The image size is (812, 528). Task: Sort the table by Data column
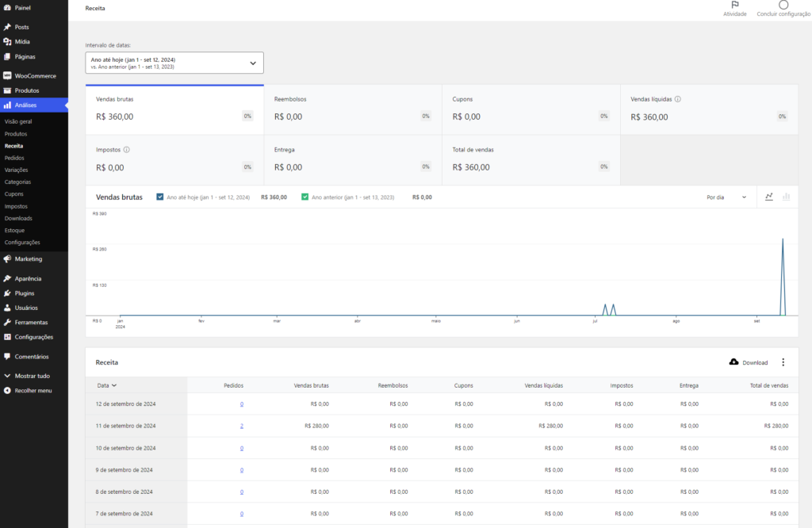[x=107, y=385]
